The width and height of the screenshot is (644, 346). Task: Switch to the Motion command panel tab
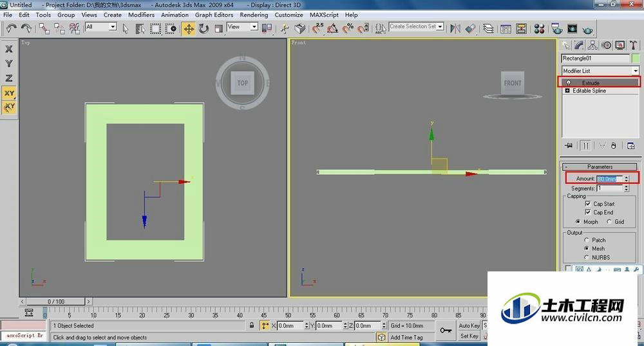[606, 45]
